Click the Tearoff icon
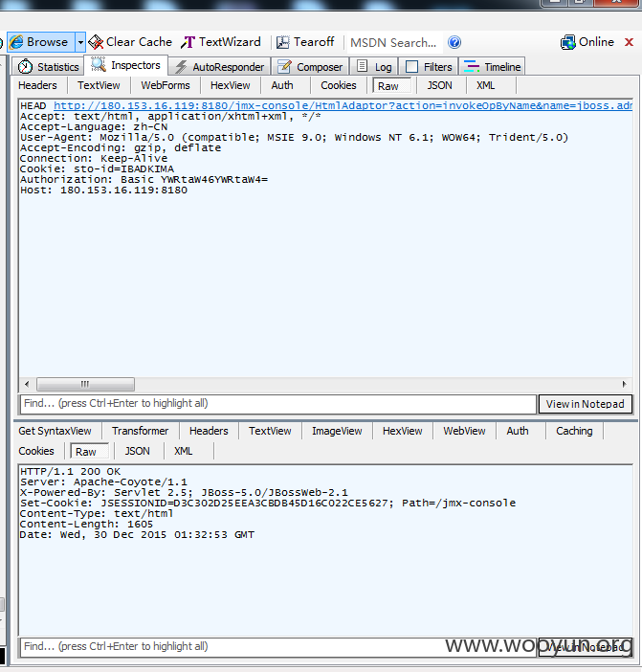The image size is (642, 672). point(282,42)
